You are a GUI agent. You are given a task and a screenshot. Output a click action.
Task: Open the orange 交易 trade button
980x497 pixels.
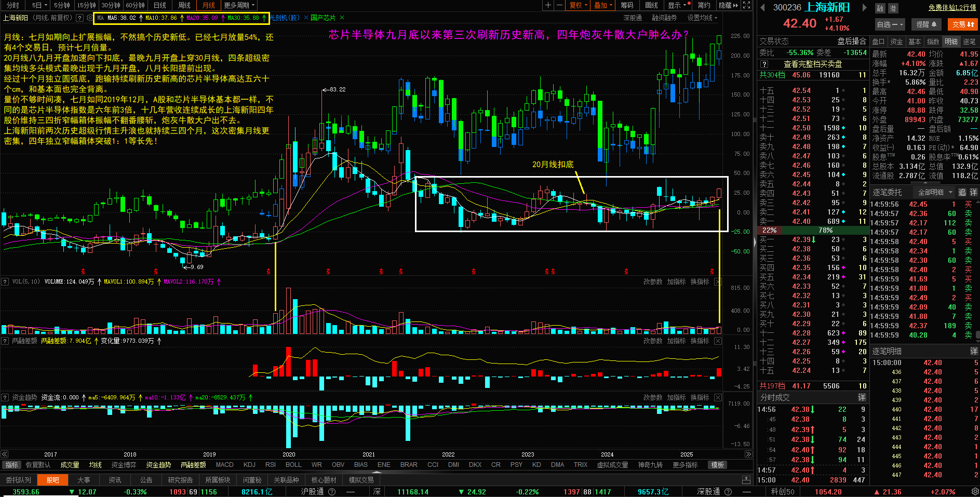click(x=963, y=24)
